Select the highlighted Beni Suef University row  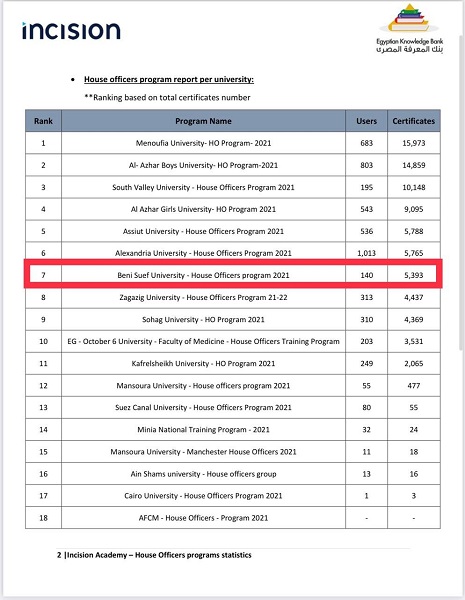pyautogui.click(x=233, y=275)
